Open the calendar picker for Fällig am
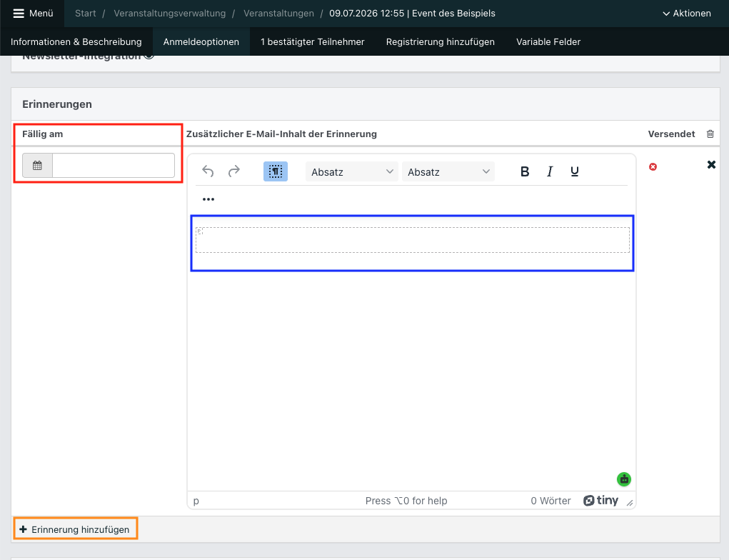729x560 pixels. 37,166
